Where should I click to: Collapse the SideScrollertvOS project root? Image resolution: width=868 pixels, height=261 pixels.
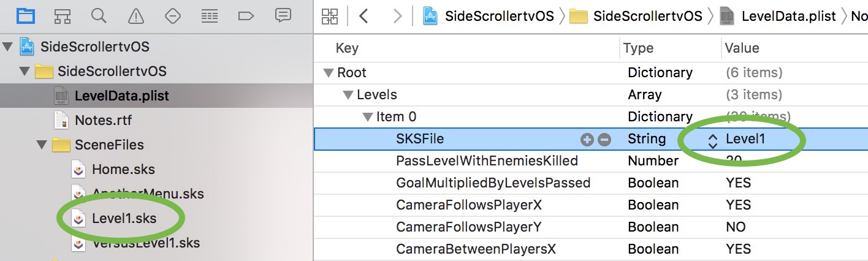click(8, 47)
